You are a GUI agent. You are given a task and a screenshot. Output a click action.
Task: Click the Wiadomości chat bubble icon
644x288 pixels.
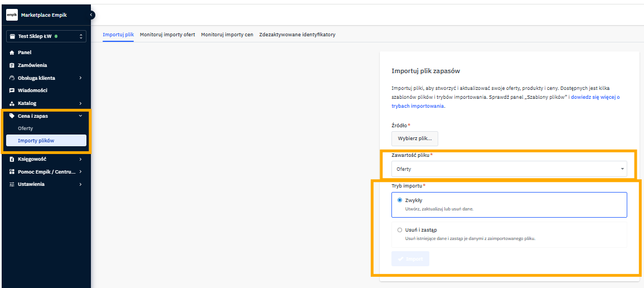coord(12,90)
